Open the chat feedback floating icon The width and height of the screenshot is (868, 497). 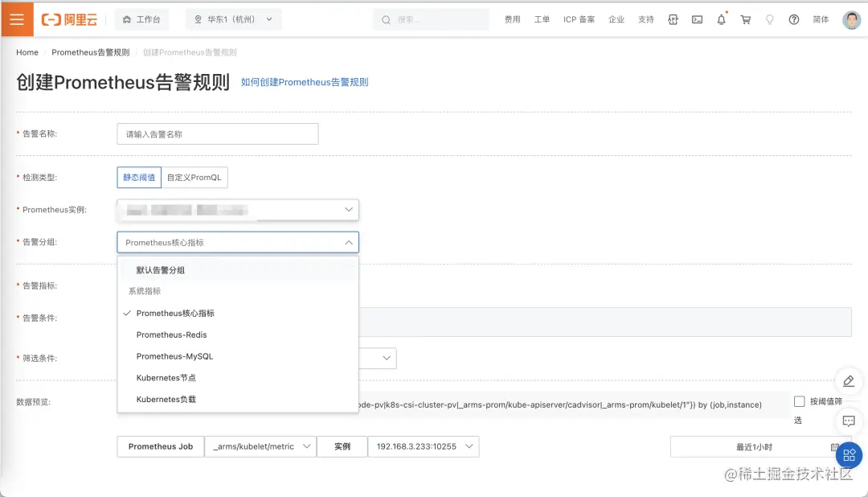click(849, 421)
